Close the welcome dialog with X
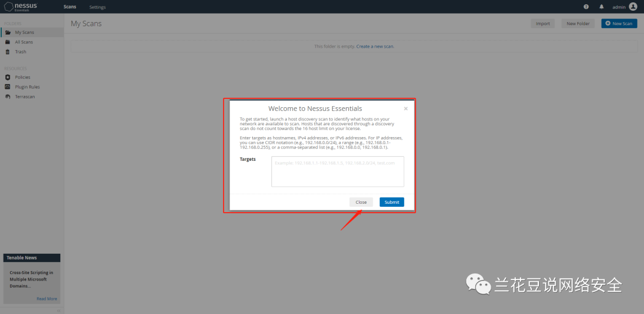The width and height of the screenshot is (644, 314). click(406, 109)
